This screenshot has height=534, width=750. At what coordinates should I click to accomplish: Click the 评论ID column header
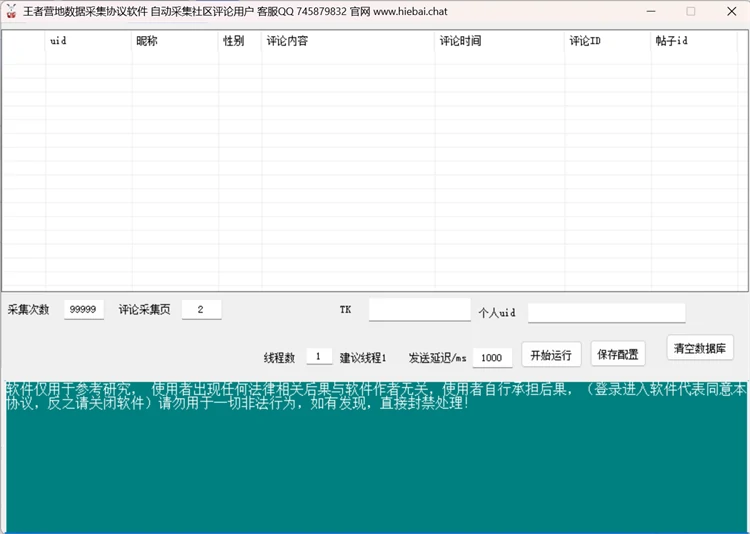(x=608, y=41)
